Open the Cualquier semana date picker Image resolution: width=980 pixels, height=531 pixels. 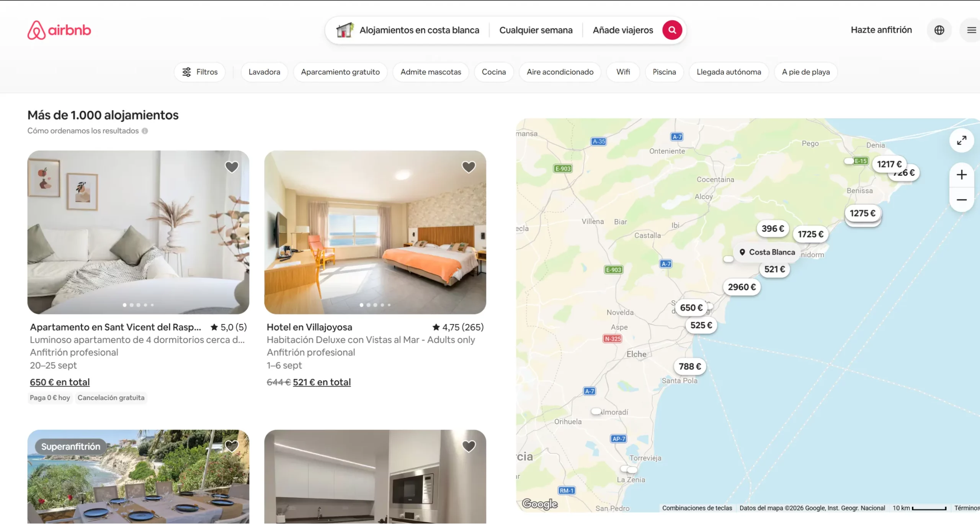pyautogui.click(x=536, y=30)
